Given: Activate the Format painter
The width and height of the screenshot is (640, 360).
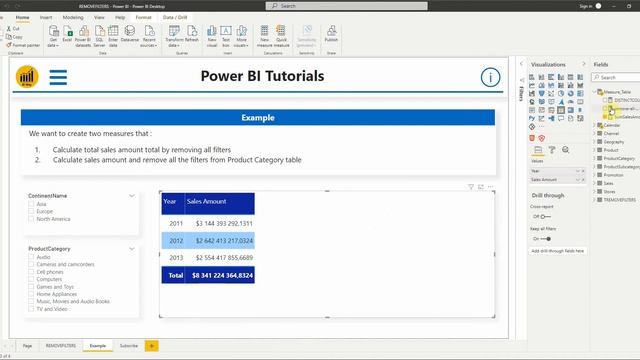Looking at the screenshot, I should 23,45.
